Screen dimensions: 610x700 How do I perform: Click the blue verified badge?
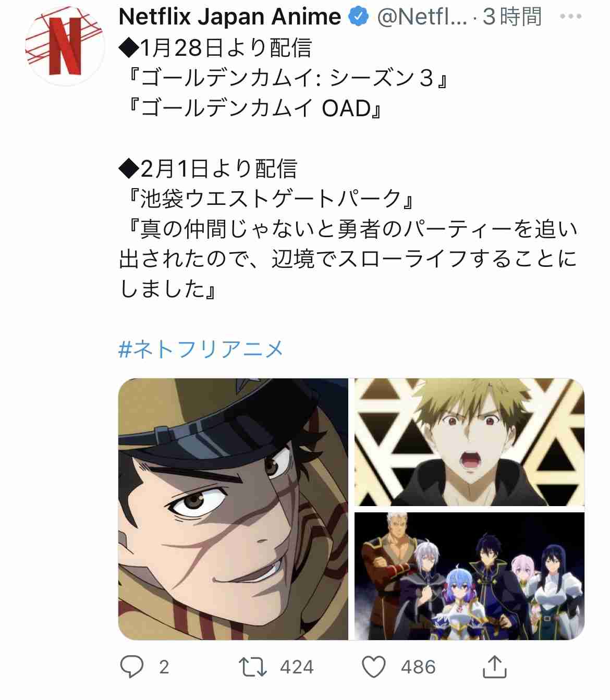pos(358,17)
